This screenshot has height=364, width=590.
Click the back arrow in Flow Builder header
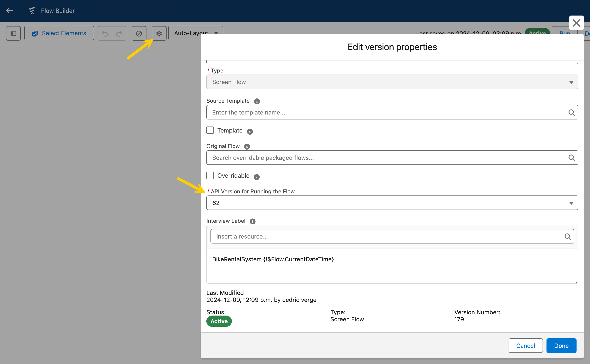click(x=10, y=11)
